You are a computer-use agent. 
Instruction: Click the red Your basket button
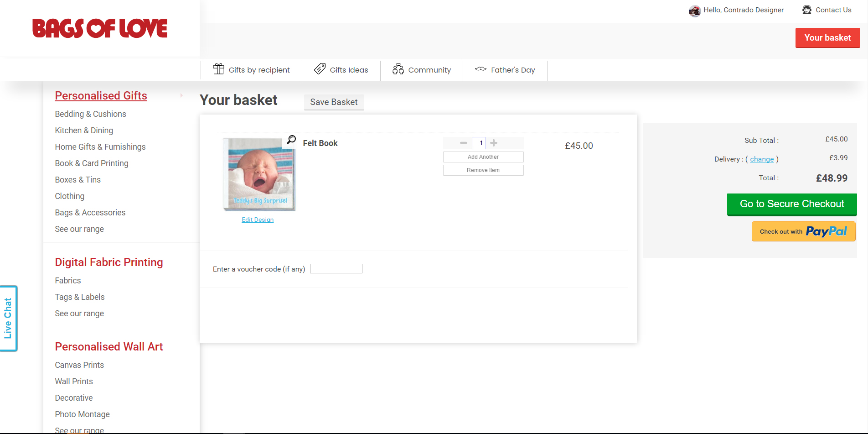click(827, 38)
